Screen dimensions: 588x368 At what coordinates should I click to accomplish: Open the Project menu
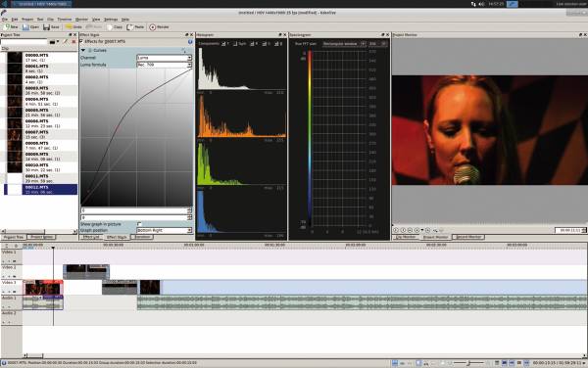pyautogui.click(x=27, y=20)
